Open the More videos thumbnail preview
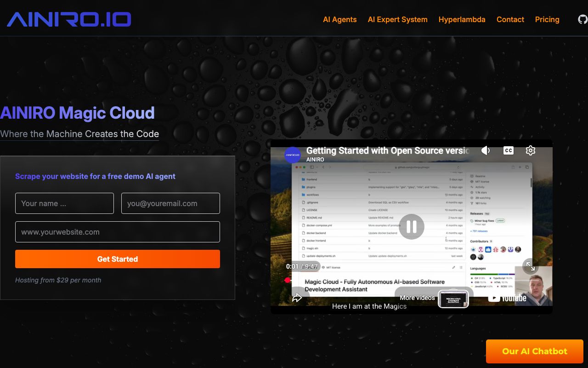This screenshot has width=588, height=368. pos(453,299)
